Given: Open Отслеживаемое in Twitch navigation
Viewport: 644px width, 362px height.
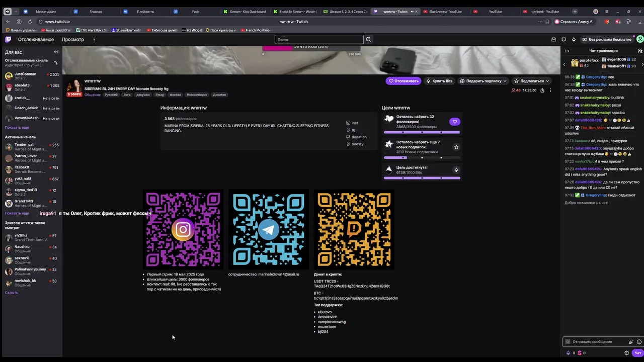Looking at the screenshot, I should point(36,39).
